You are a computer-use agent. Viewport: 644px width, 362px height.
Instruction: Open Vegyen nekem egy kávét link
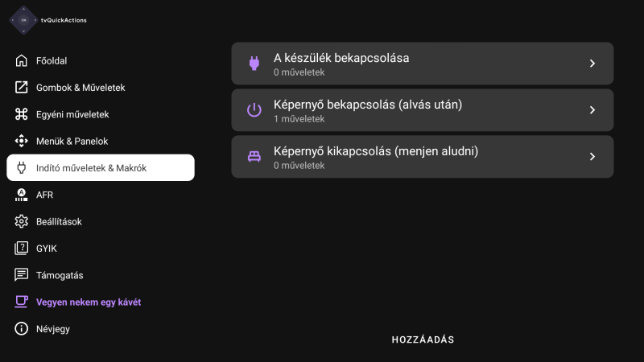pos(89,302)
